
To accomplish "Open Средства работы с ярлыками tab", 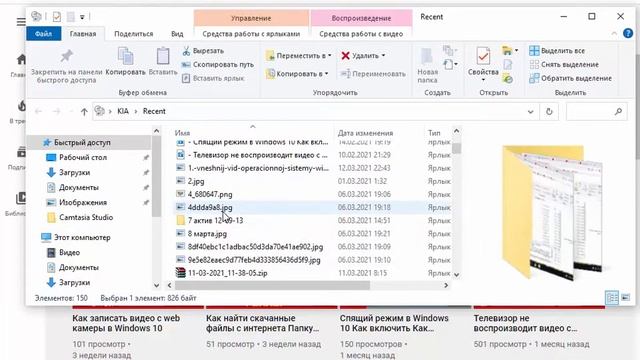I will click(251, 34).
